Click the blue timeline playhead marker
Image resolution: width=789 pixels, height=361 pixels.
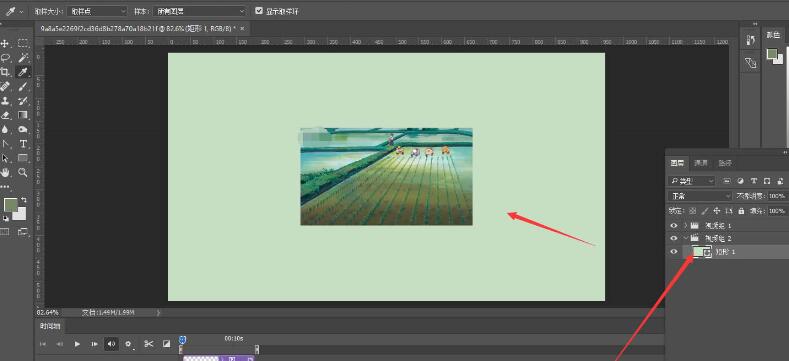[x=183, y=341]
